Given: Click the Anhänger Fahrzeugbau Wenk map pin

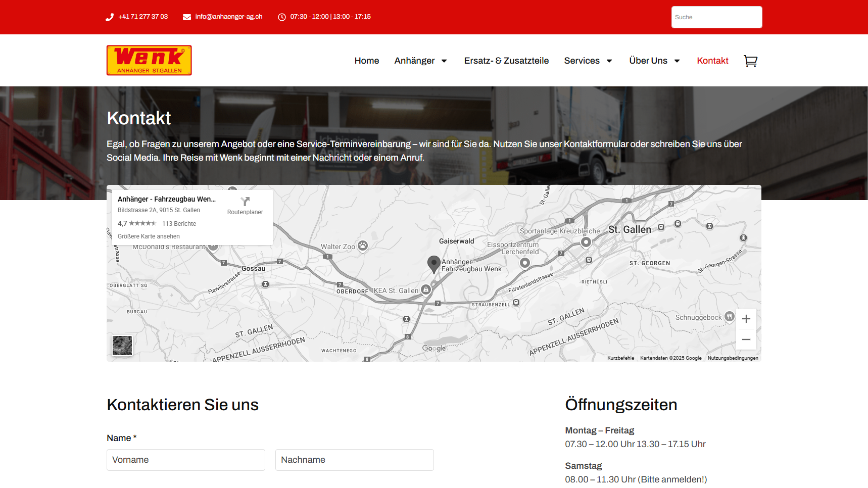Looking at the screenshot, I should click(x=433, y=264).
